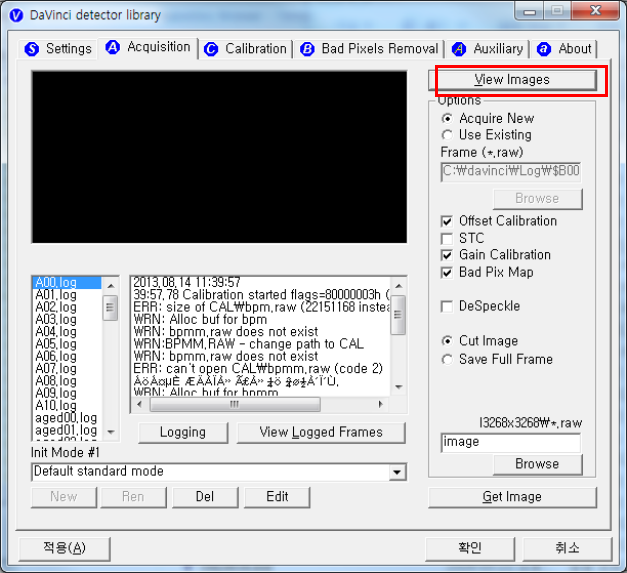Select aged01.log in the log list

click(x=66, y=431)
